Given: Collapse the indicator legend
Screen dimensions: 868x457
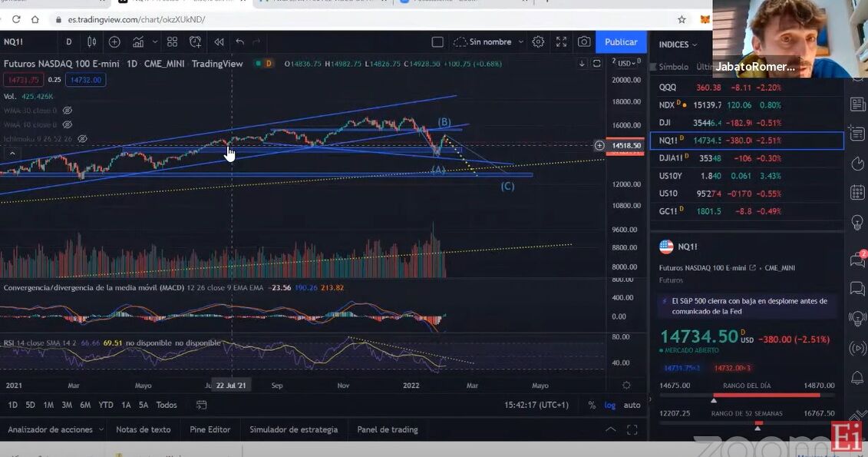Looking at the screenshot, I should tap(12, 154).
